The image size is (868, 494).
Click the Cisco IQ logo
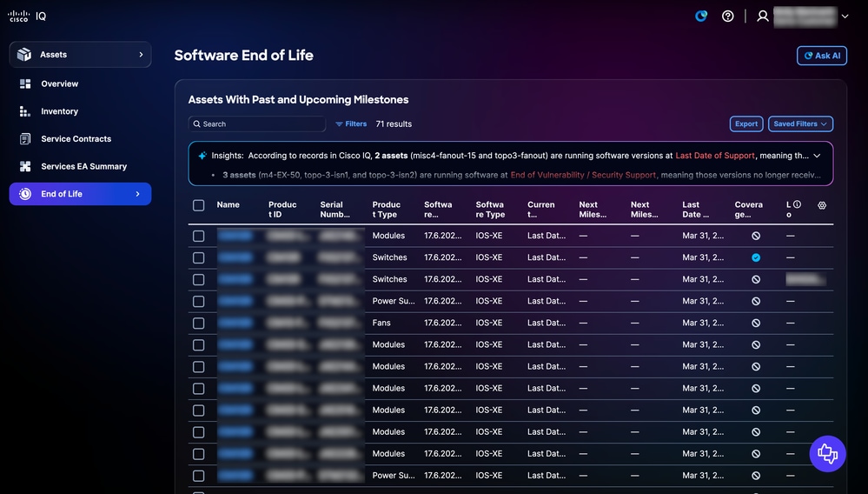pos(27,16)
